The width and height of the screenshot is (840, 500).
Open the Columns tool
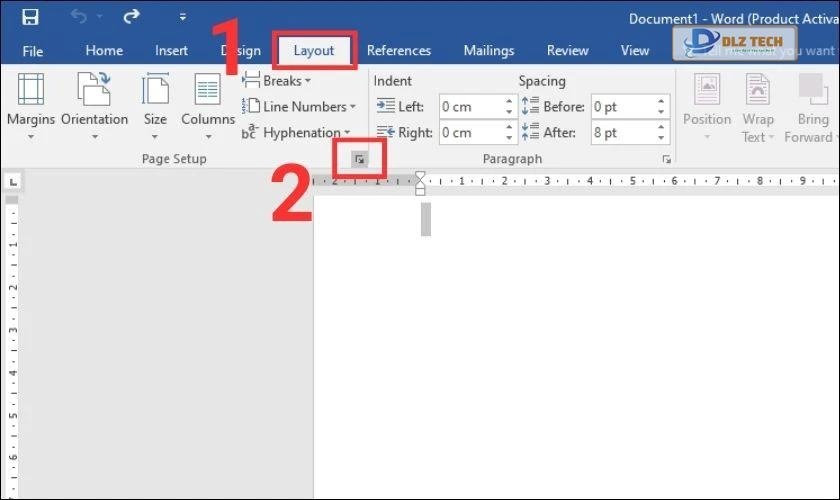[x=207, y=105]
